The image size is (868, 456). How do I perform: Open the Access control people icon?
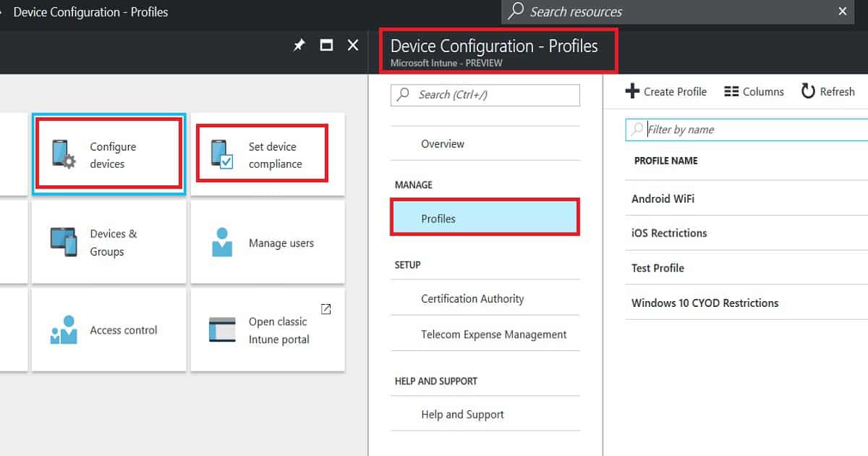64,329
